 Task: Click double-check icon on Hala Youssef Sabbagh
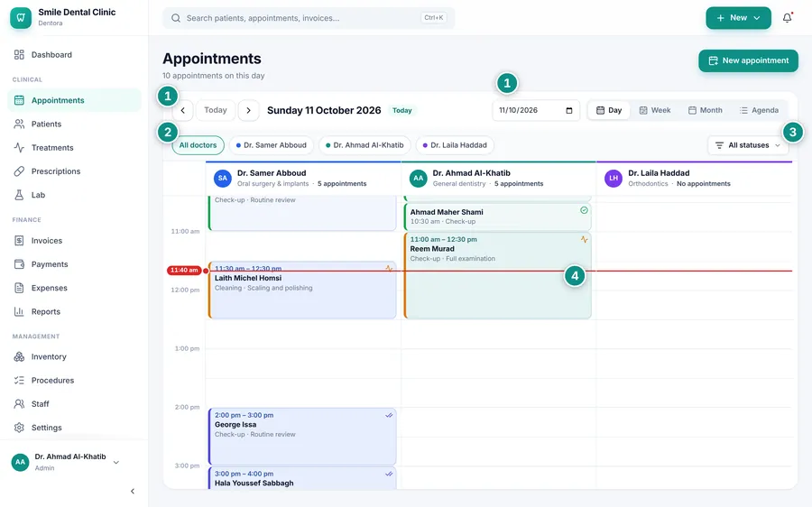pos(389,474)
